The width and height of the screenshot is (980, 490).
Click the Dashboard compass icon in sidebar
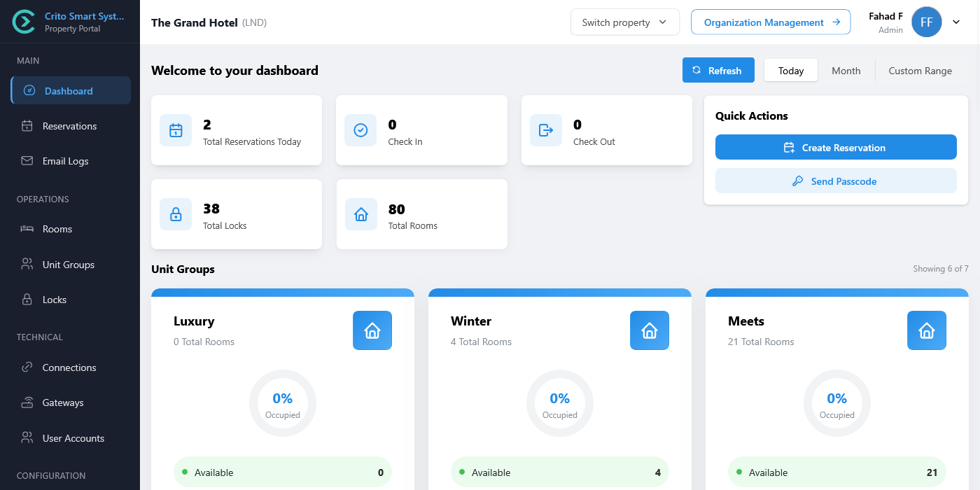pos(29,91)
